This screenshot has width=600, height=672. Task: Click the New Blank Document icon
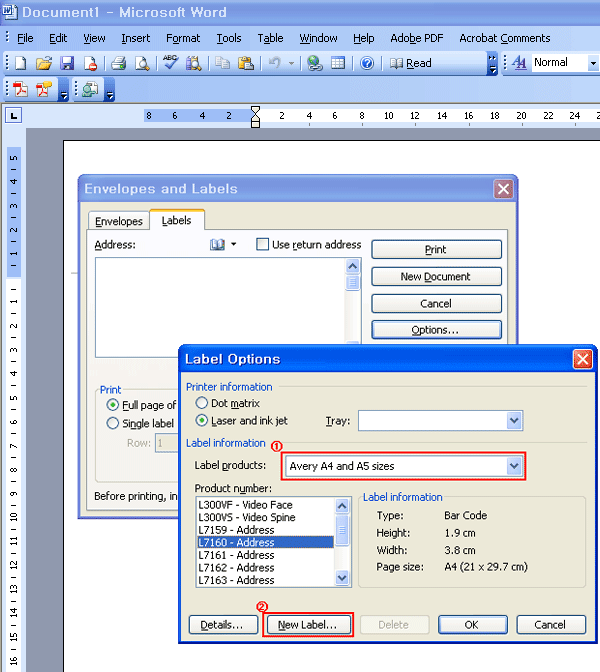coord(21,63)
